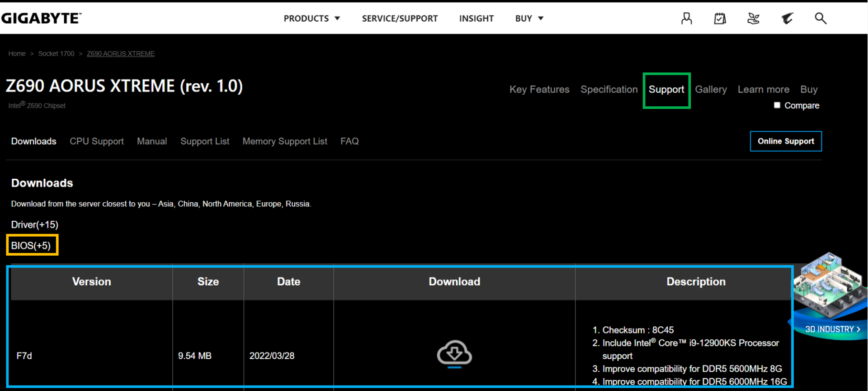Open the calendar checklist icon

click(x=720, y=19)
